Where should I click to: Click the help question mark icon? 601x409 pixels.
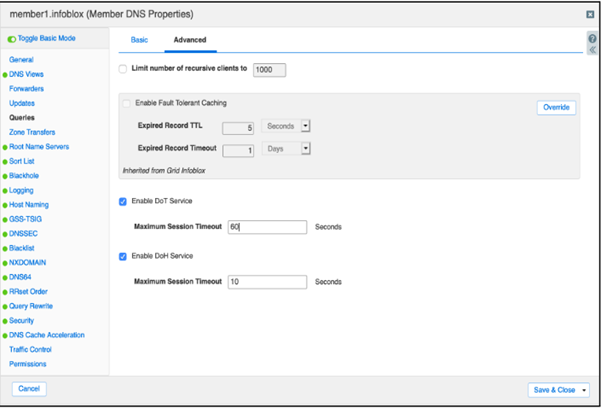[x=592, y=38]
